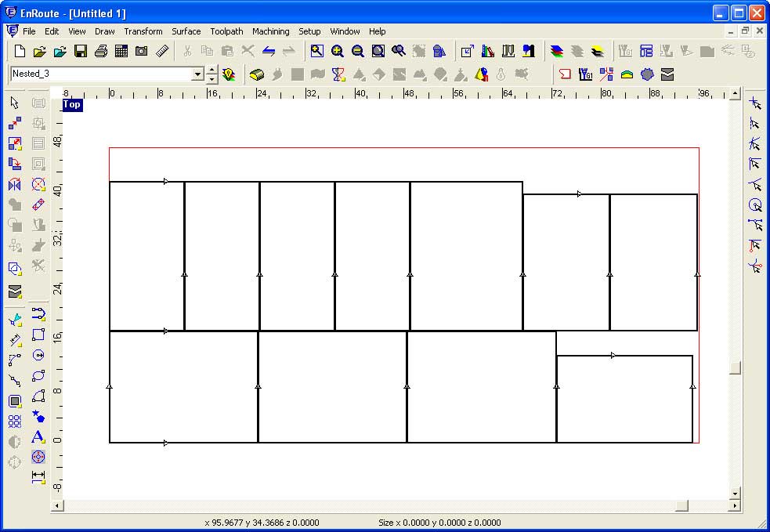The image size is (770, 532).
Task: Click the red target icon in left toolbar
Action: 38,456
